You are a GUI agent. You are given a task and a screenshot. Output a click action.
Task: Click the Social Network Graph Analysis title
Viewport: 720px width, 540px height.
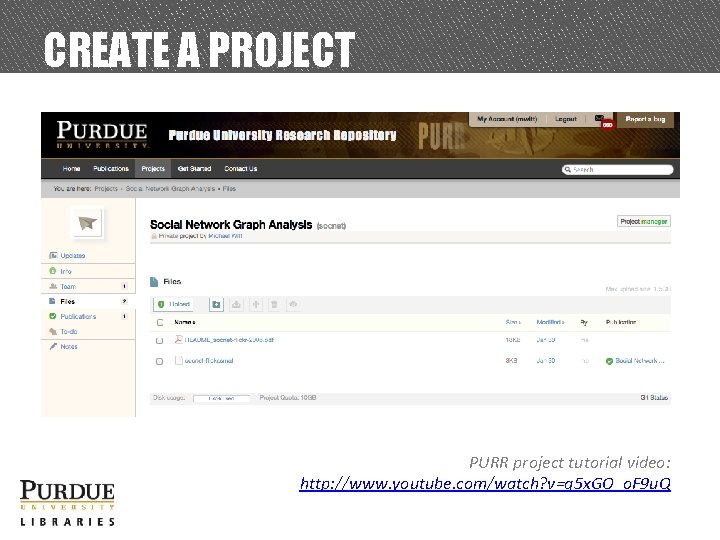(231, 225)
